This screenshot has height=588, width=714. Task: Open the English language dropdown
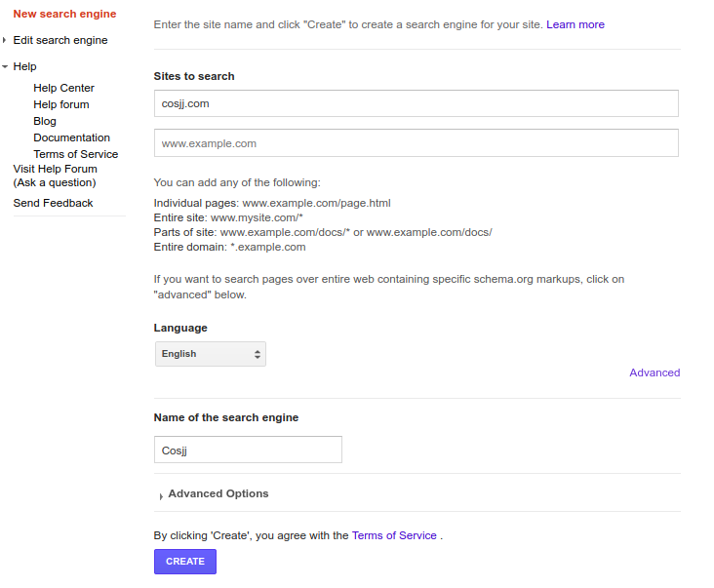pos(211,354)
